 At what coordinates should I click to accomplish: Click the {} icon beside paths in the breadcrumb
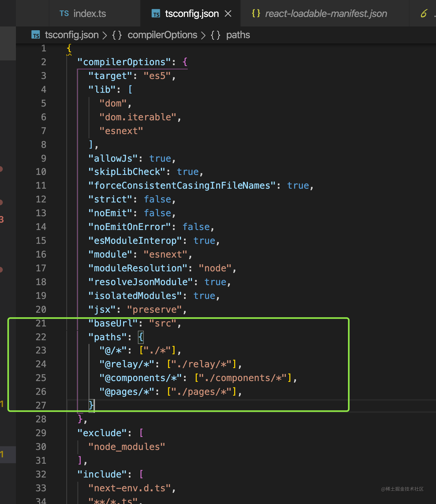(216, 35)
